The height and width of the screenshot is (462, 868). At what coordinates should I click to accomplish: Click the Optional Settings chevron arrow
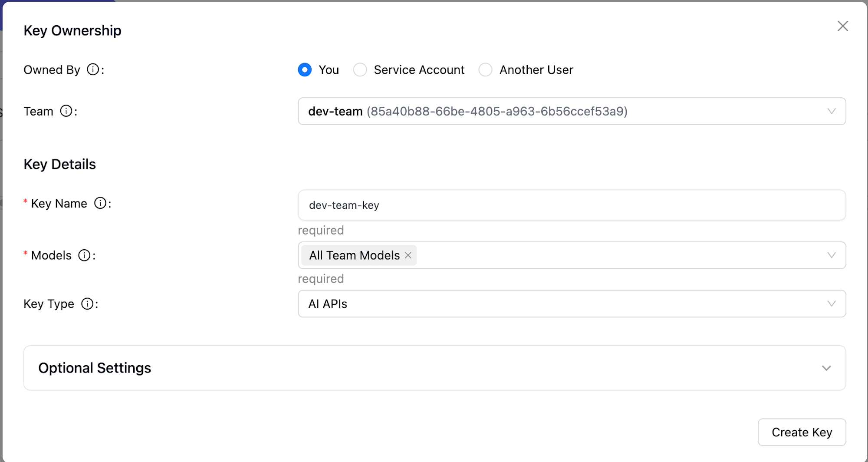826,368
